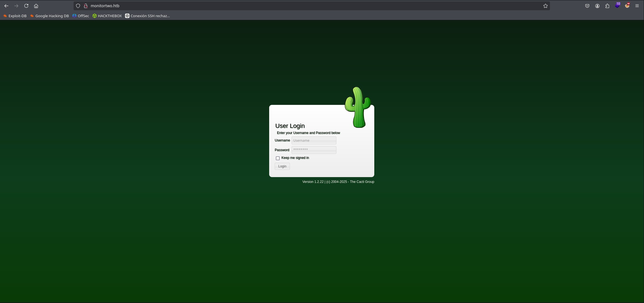Bookmark this page with the star

pyautogui.click(x=545, y=6)
